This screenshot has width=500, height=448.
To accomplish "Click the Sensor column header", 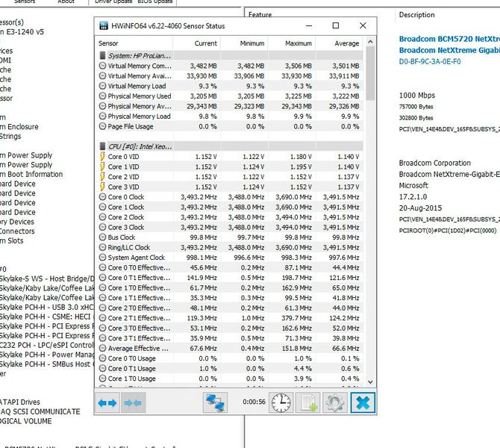I will [x=134, y=43].
